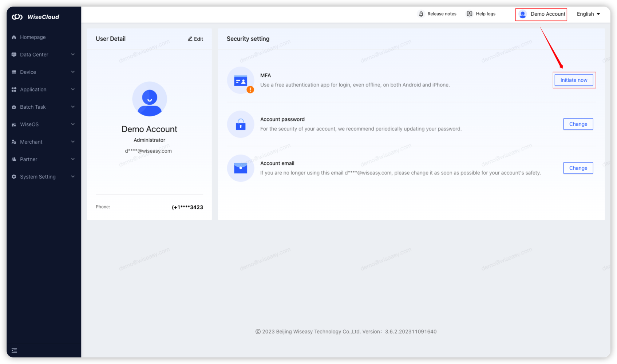Open the Application sidebar menu
Screen dimensions: 617x364
(33, 89)
